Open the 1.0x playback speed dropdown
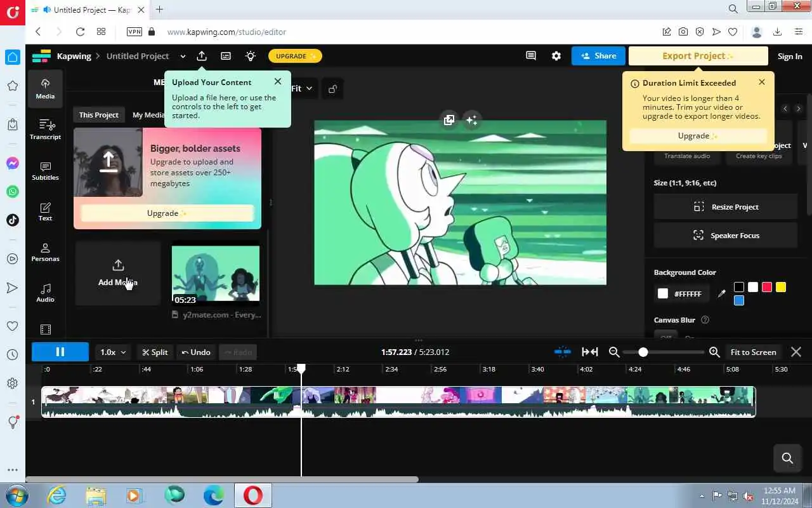The image size is (812, 508). tap(114, 352)
